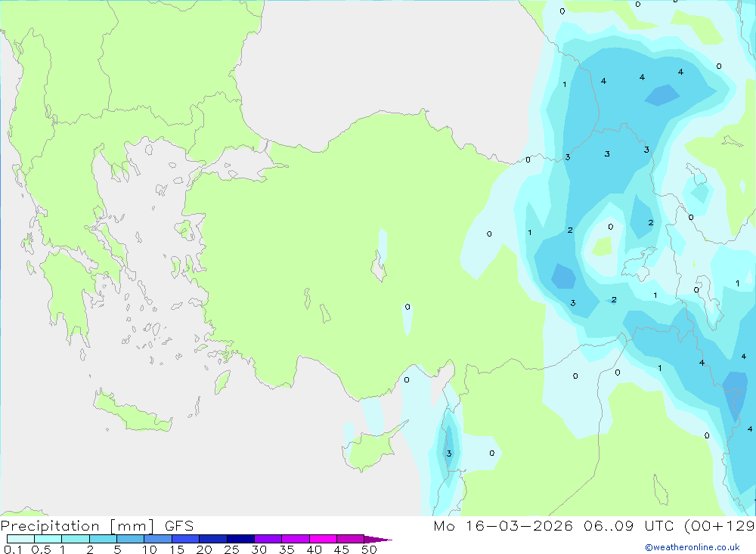
Task: Click the above-50 arrow tip of legend
Action: (x=378, y=539)
